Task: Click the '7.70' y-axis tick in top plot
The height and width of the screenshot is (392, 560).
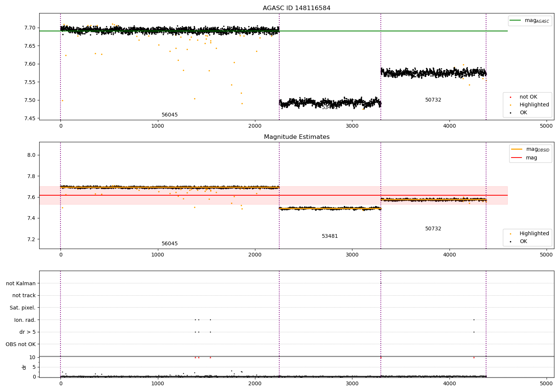Action: click(x=30, y=28)
